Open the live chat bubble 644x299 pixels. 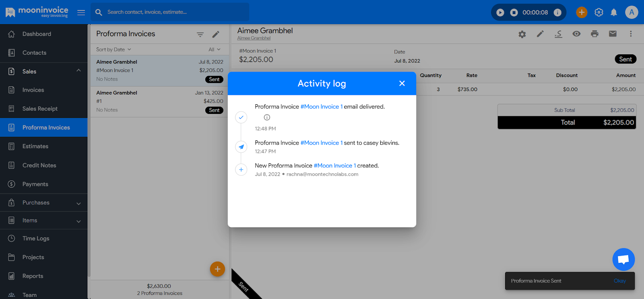coord(623,260)
